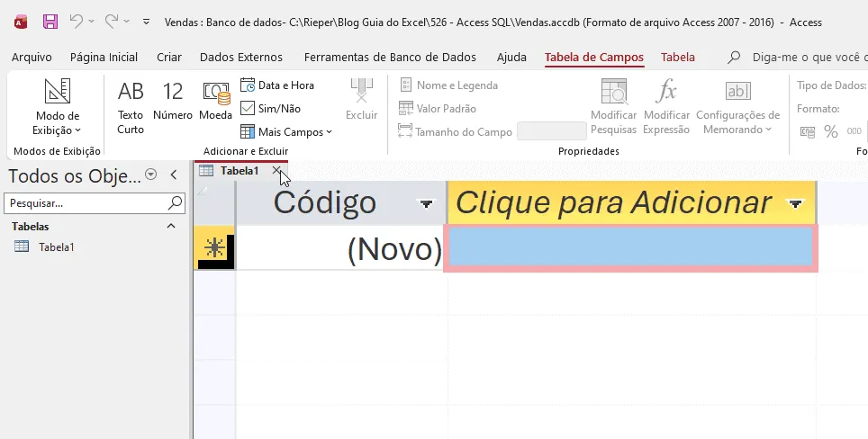
Task: Click the Redo arrow icon
Action: point(112,22)
